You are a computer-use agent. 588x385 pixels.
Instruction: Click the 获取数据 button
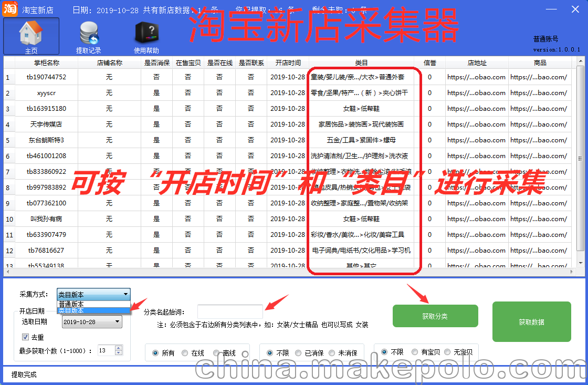pos(531,321)
